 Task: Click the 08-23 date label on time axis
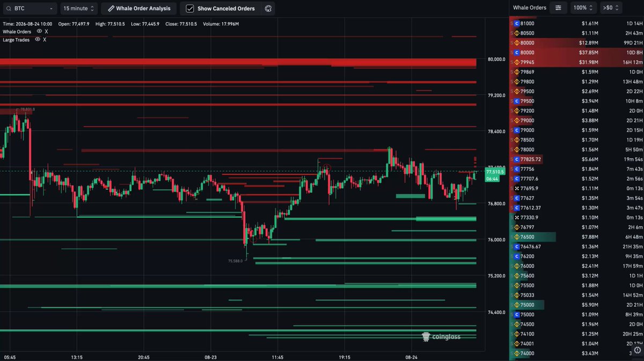210,357
